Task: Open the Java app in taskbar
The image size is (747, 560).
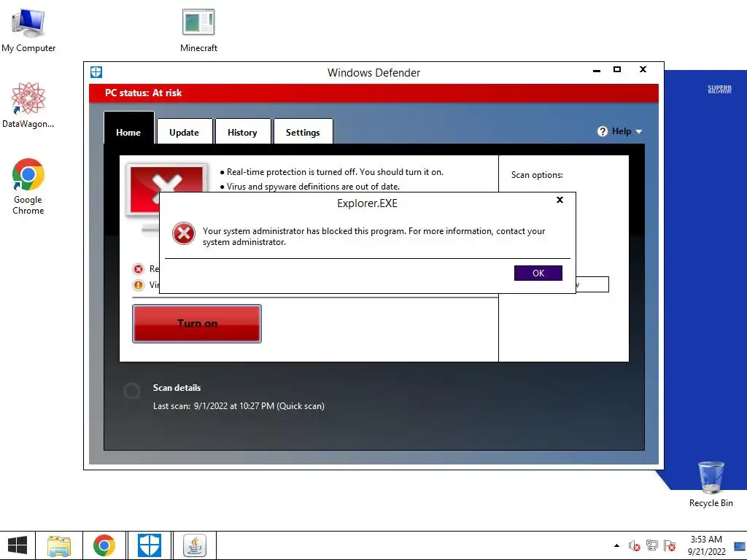Action: tap(195, 545)
